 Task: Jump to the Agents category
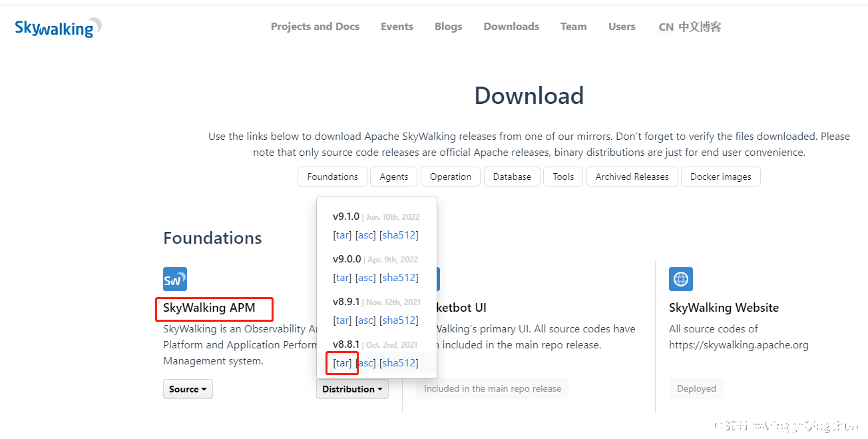[394, 177]
